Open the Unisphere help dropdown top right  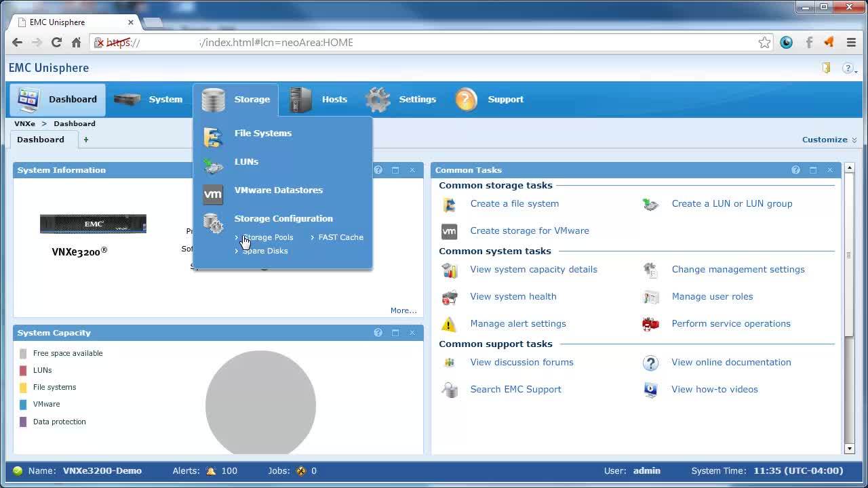tap(849, 68)
